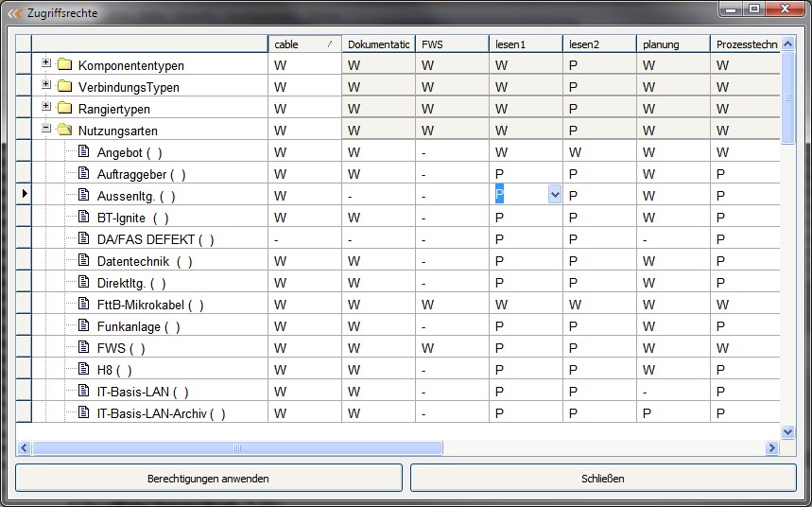Click the vertical scrollbar down arrow

pyautogui.click(x=787, y=431)
